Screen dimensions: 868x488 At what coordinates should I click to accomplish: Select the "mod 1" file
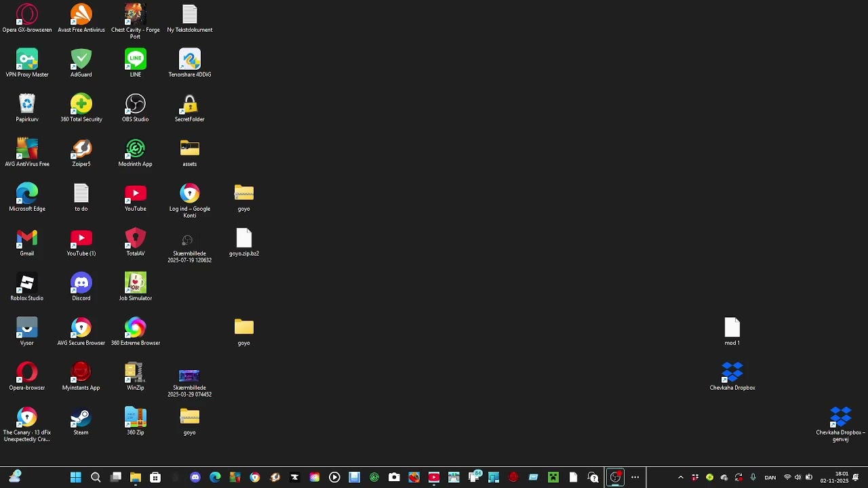732,331
